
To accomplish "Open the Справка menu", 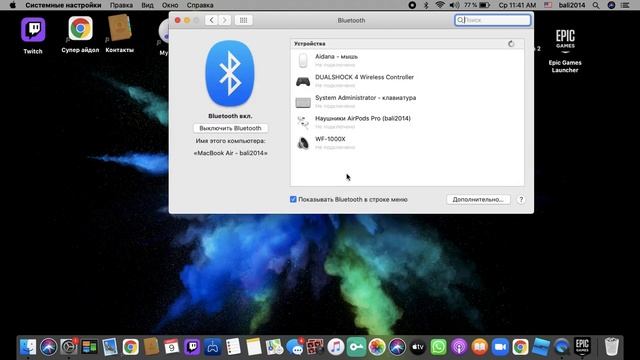I will pos(200,5).
